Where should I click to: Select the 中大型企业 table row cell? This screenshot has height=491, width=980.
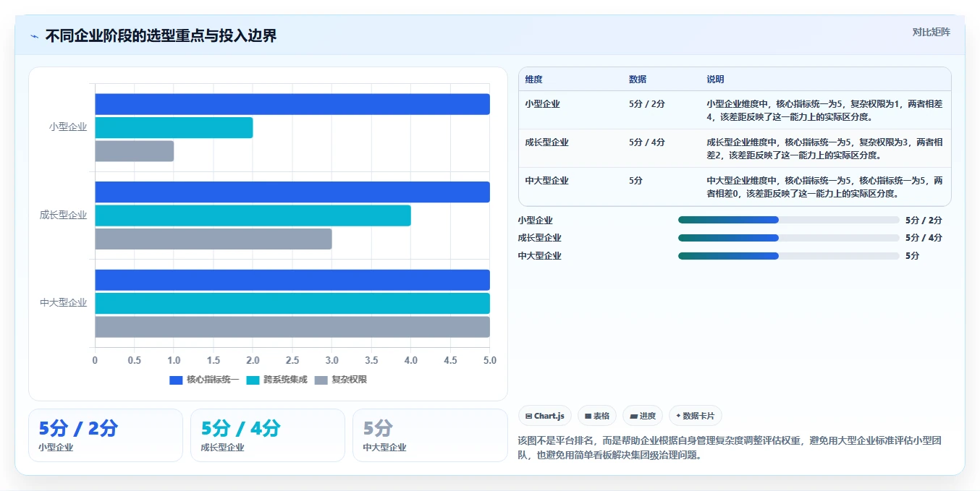point(546,181)
